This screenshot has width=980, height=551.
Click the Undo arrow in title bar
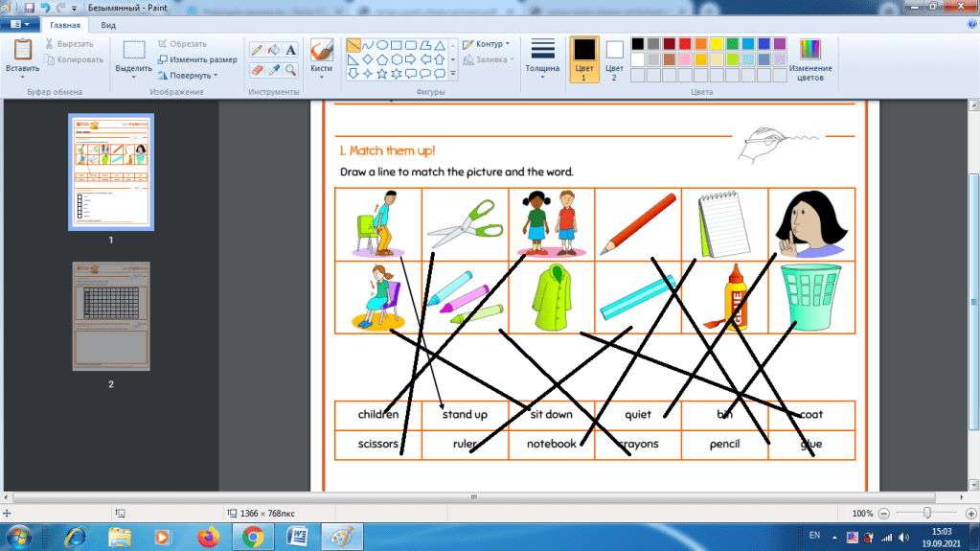click(x=45, y=7)
